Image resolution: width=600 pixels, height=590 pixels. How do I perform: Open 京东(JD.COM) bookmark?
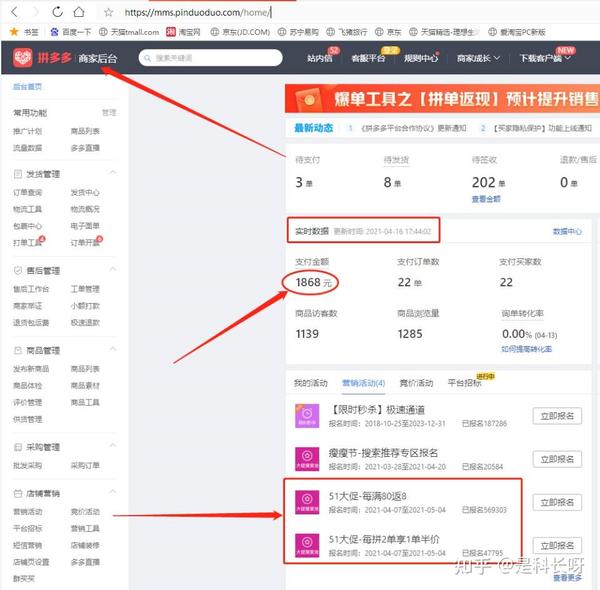240,32
